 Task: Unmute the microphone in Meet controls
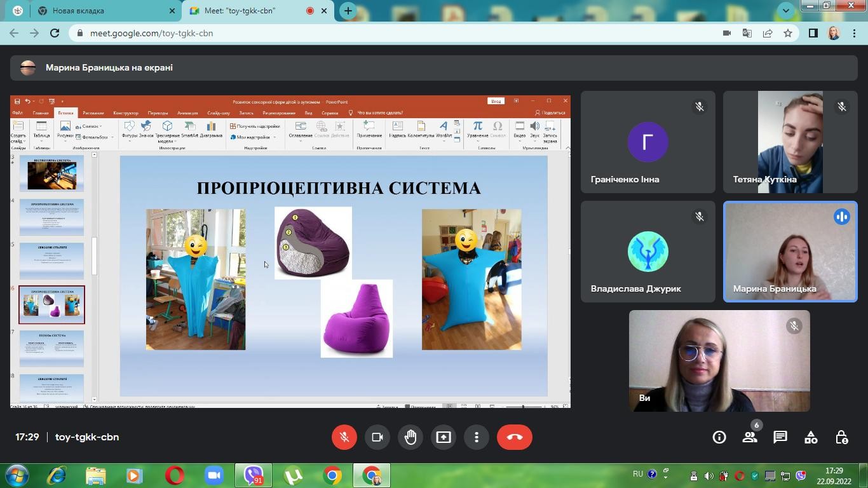(x=344, y=437)
